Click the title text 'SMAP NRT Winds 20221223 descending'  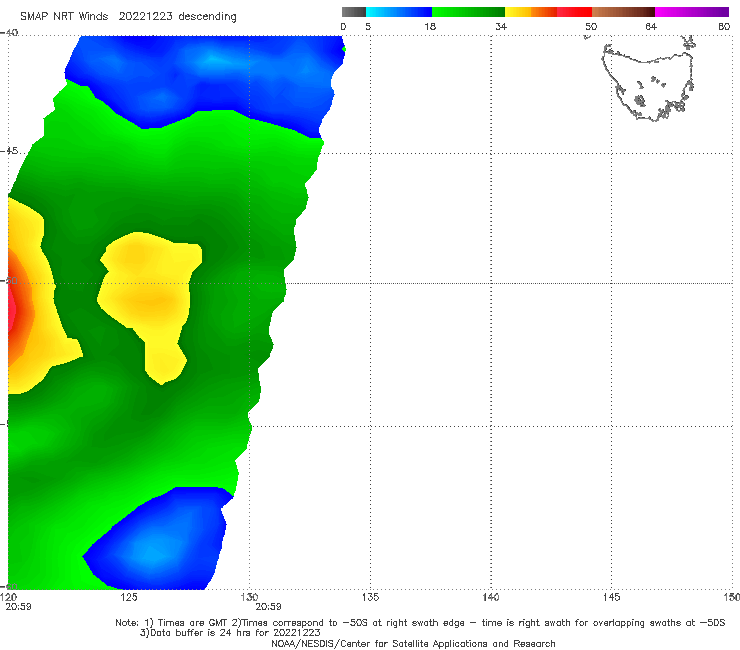coord(128,17)
